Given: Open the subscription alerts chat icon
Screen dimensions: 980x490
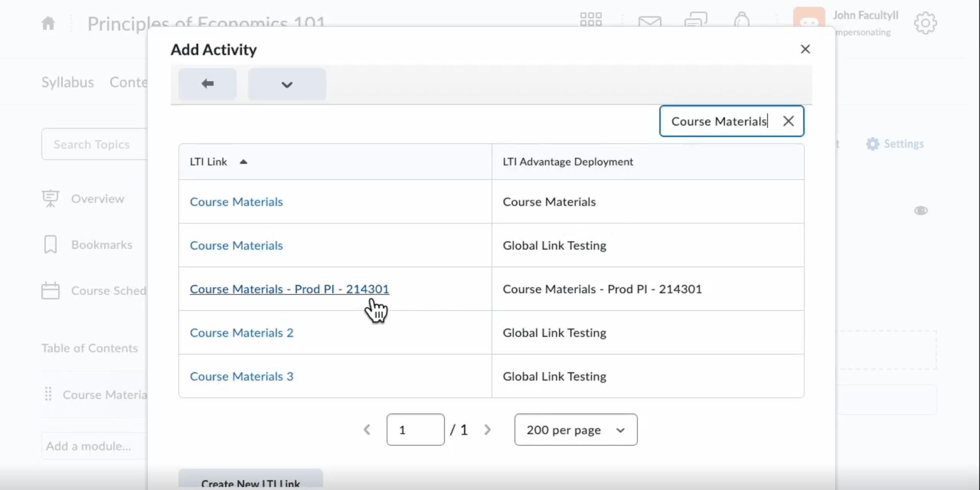Looking at the screenshot, I should (x=696, y=19).
